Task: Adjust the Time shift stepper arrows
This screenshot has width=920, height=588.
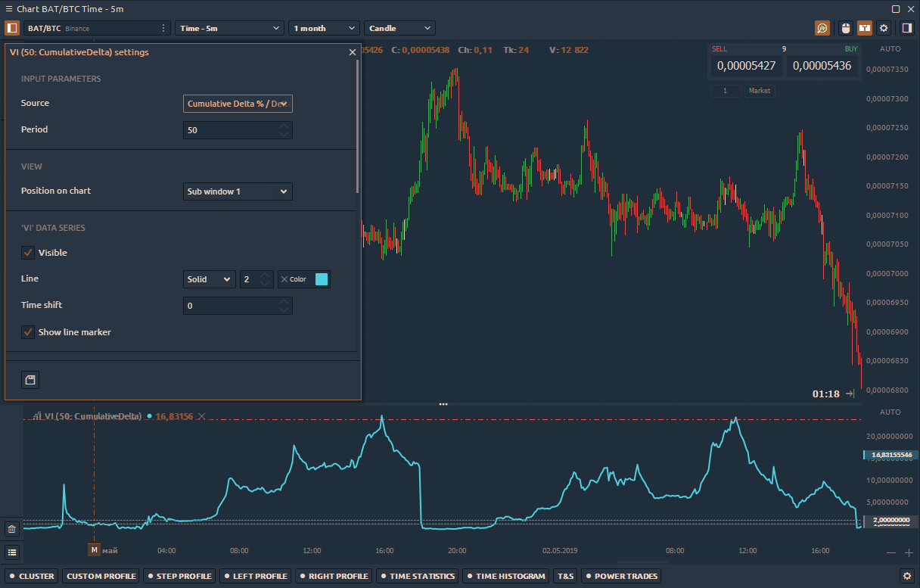Action: [x=284, y=306]
